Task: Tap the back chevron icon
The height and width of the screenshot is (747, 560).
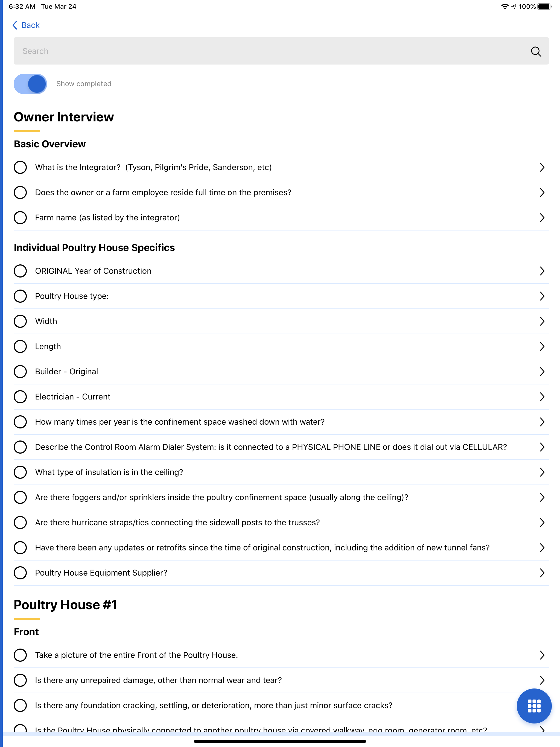Action: [15, 25]
